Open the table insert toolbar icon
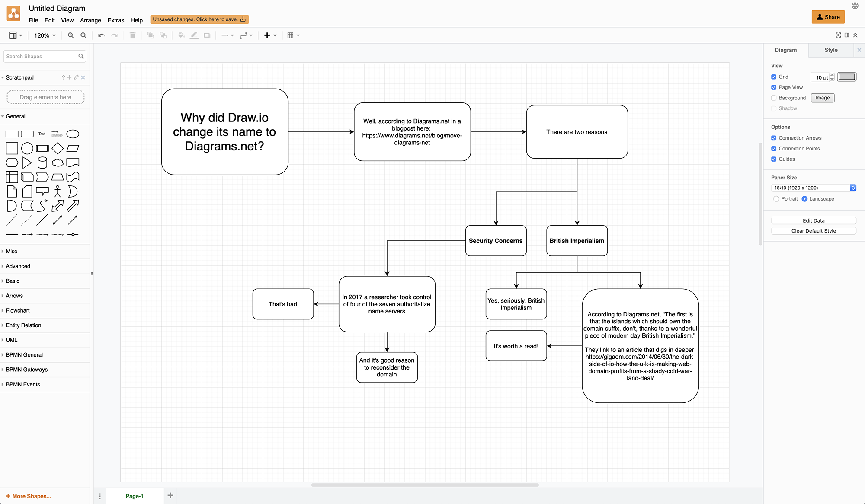Screen dimensions: 865x504 coord(293,35)
